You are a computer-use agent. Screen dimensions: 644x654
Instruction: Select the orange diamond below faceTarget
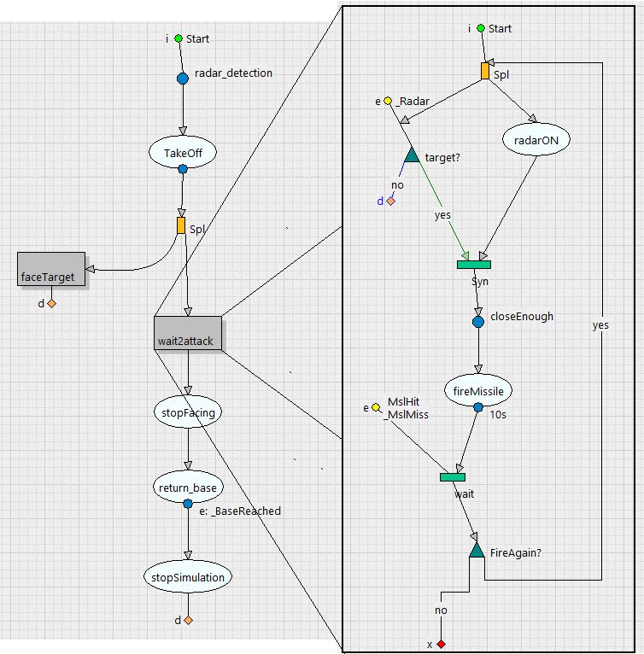[51, 303]
